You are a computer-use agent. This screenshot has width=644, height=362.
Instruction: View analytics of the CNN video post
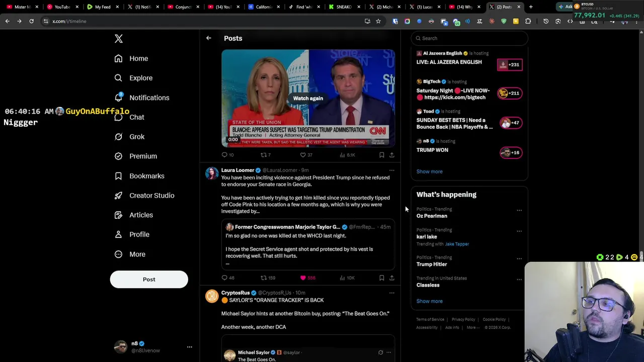(347, 155)
